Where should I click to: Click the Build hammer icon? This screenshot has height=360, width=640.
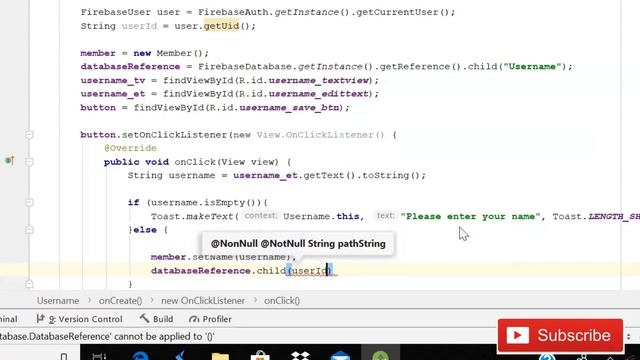(x=144, y=318)
